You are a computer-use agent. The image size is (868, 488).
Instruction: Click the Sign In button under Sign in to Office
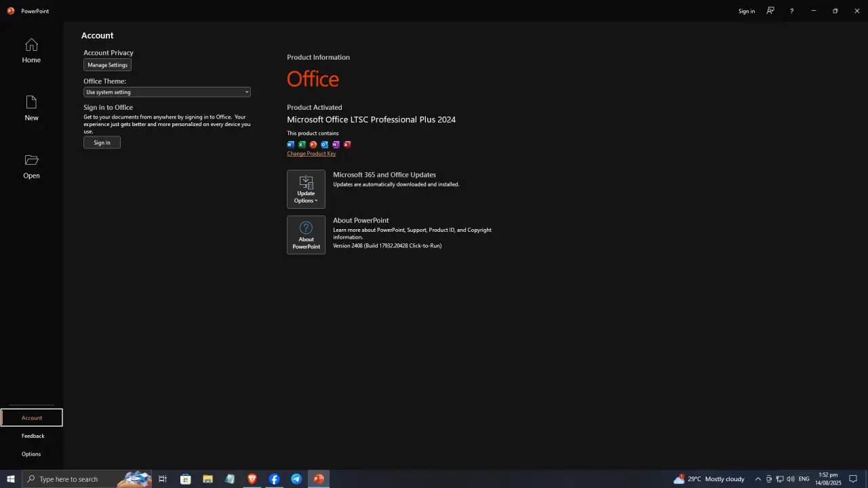tap(102, 142)
